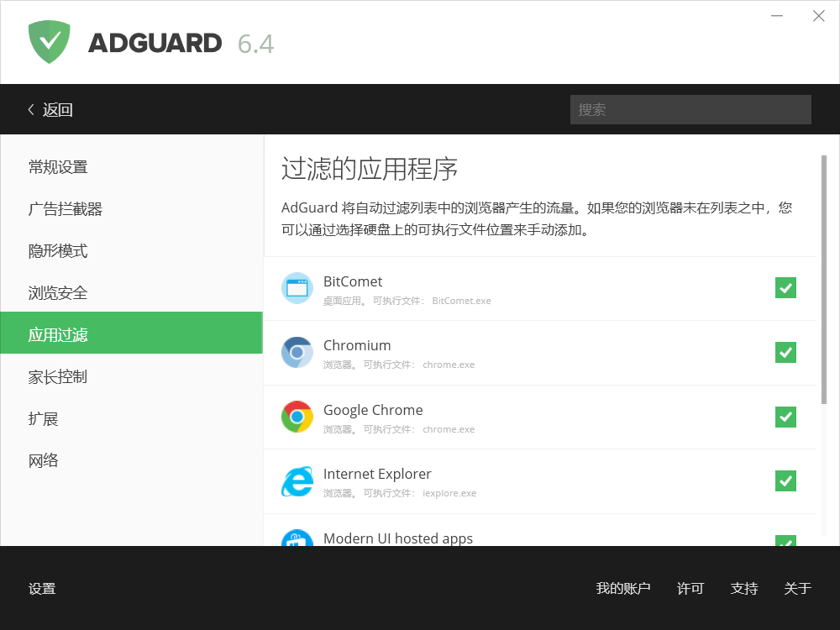Viewport: 840px width, 630px height.
Task: Click the Google Chrome browser icon
Action: 297,417
